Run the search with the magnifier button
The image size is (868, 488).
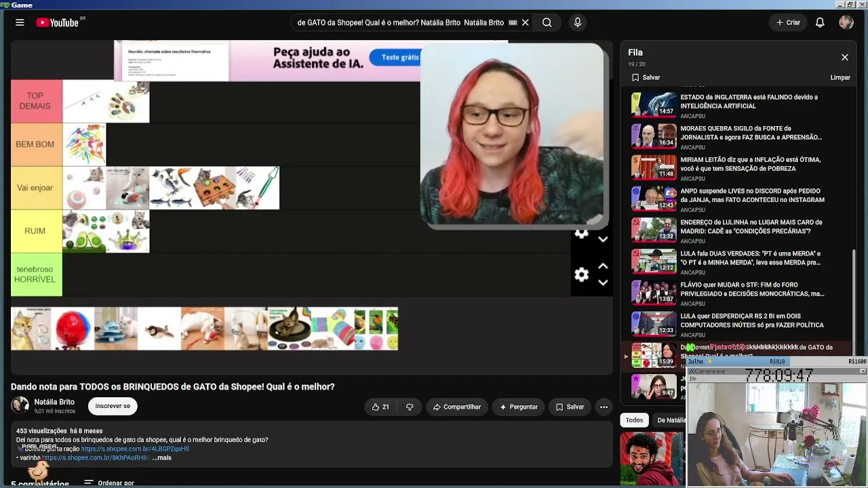click(x=547, y=22)
